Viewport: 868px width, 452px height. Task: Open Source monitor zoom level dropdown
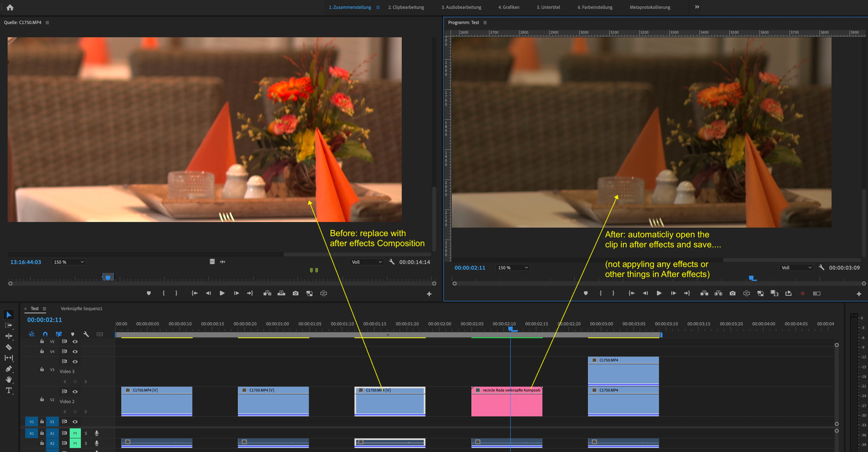tap(69, 262)
